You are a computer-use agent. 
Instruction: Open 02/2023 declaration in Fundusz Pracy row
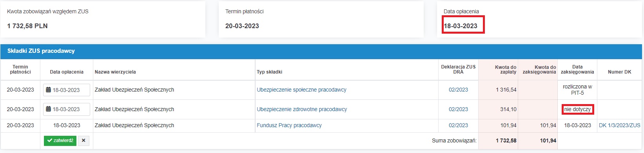(x=458, y=125)
